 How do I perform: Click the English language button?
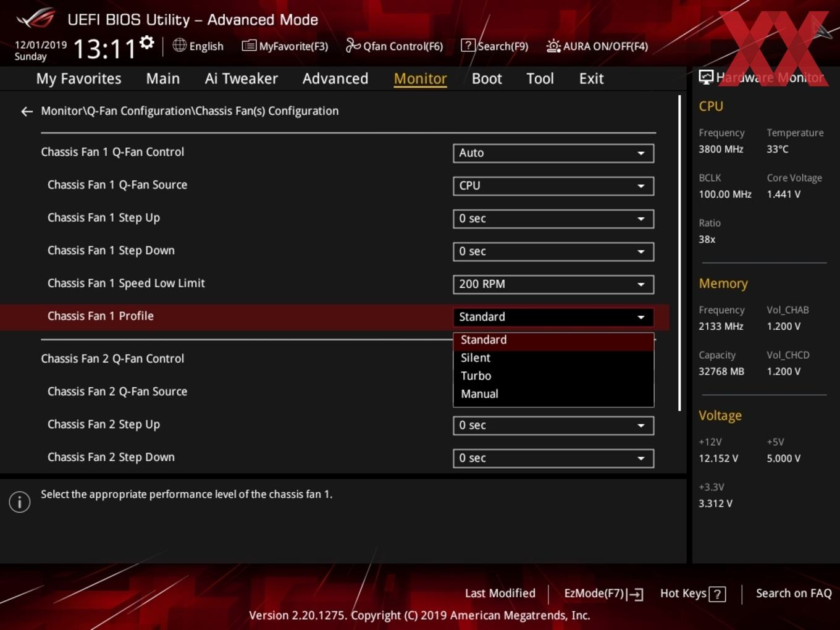pos(198,46)
